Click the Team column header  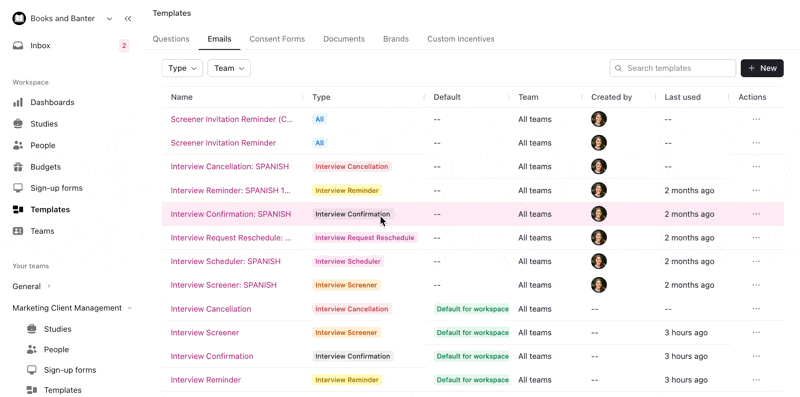528,97
